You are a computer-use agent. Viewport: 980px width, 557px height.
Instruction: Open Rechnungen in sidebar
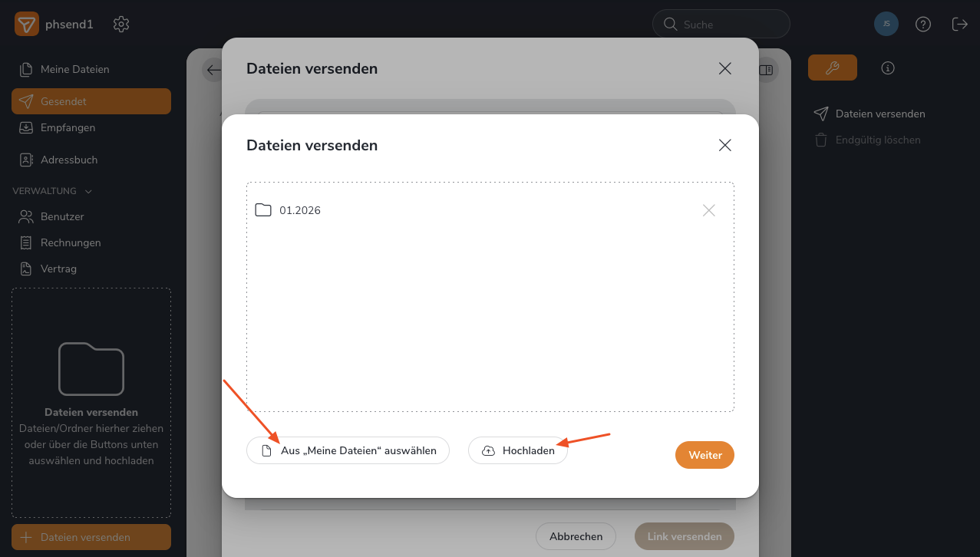coord(71,242)
